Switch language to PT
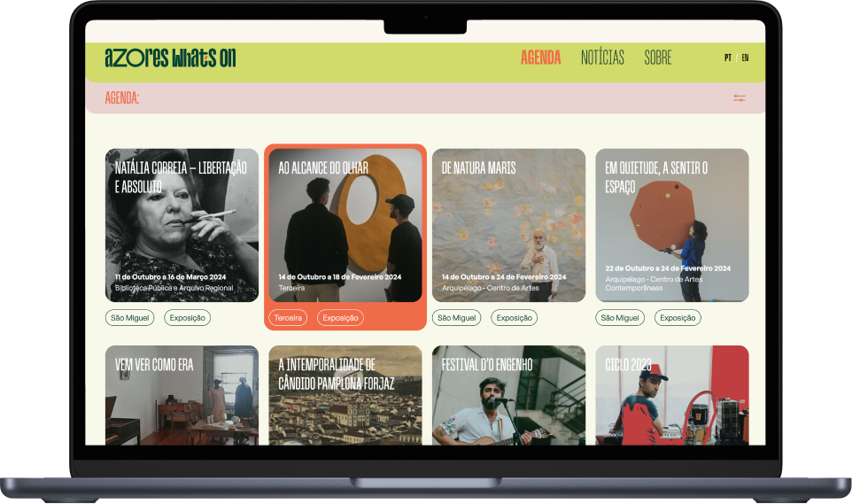 (x=728, y=58)
